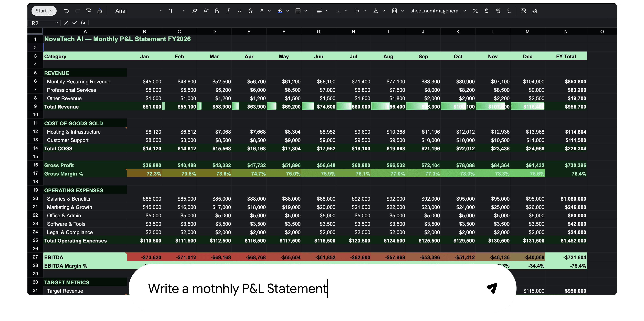Image resolution: width=644 pixels, height=321 pixels.
Task: Apply currency dollar format
Action: tap(486, 11)
